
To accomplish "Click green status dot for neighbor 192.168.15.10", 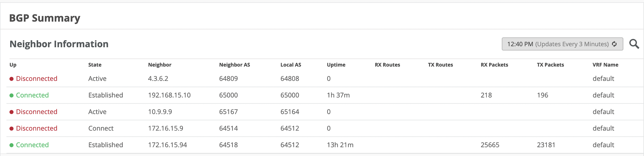I will [x=12, y=95].
